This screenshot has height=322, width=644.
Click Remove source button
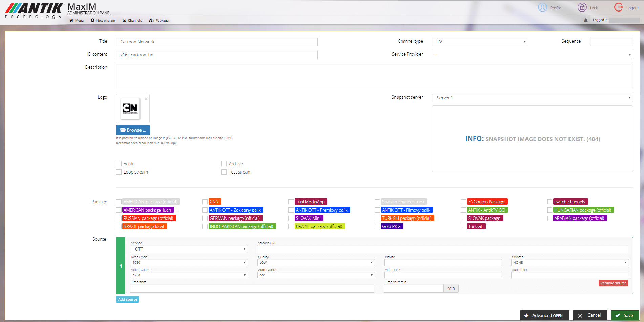(x=613, y=283)
